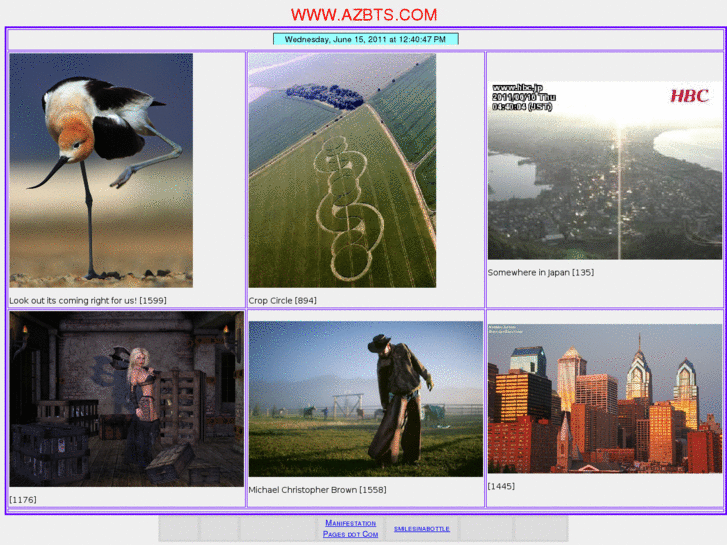Click the Manifestation Pages dot Com link
727x545 pixels.
351,529
